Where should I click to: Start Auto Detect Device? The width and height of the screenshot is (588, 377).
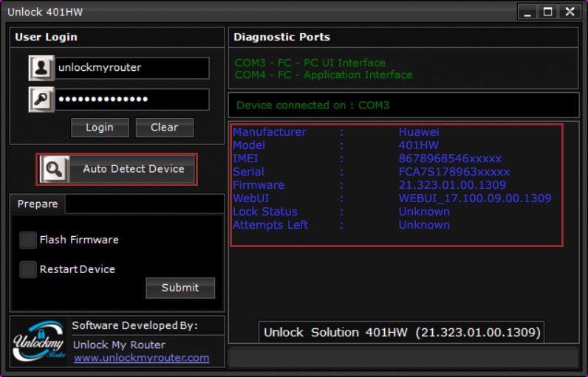[117, 169]
